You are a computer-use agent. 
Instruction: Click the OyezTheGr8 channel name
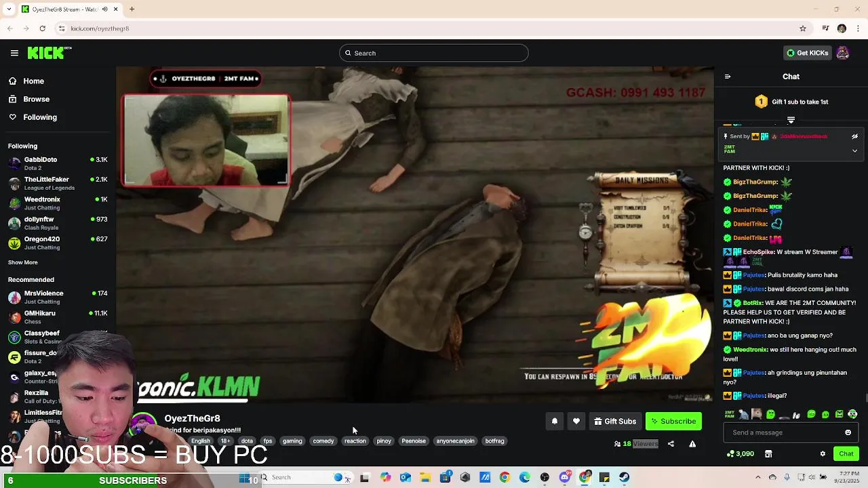click(x=192, y=418)
